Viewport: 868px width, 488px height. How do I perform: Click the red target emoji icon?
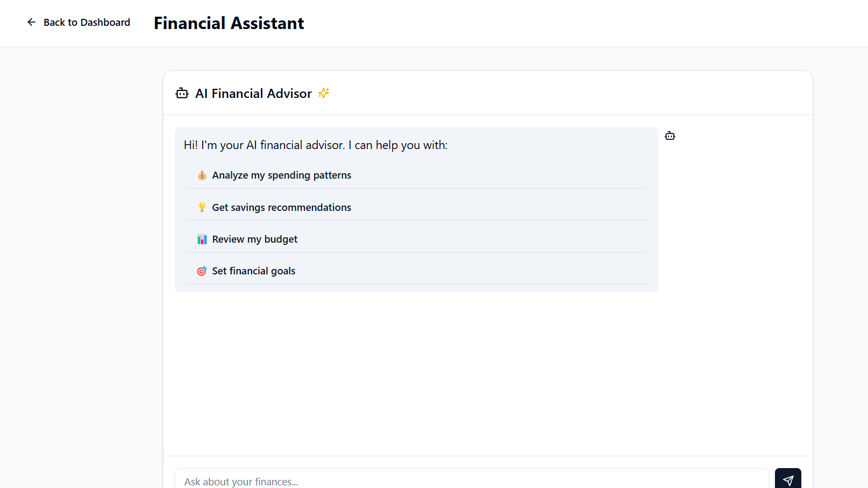tap(202, 271)
